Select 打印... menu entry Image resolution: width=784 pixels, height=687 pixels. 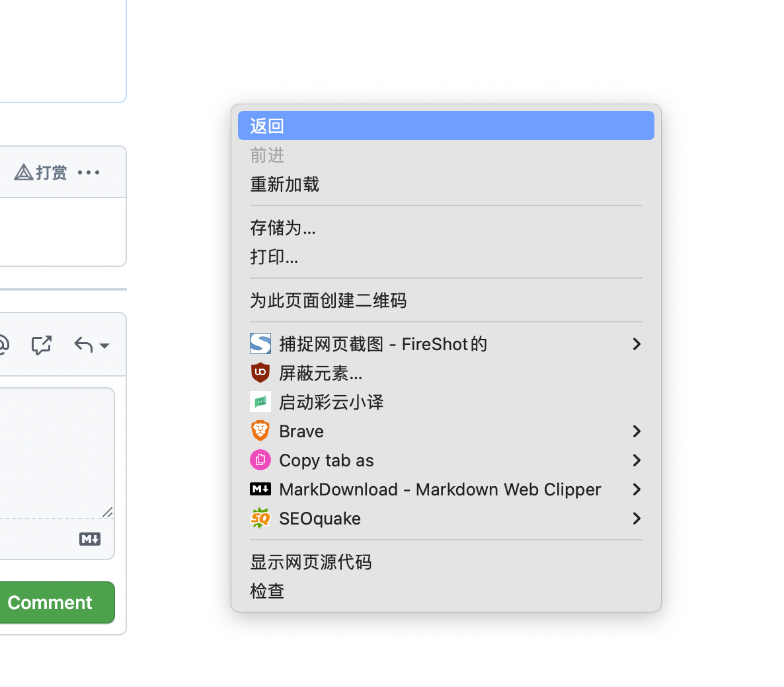point(446,257)
